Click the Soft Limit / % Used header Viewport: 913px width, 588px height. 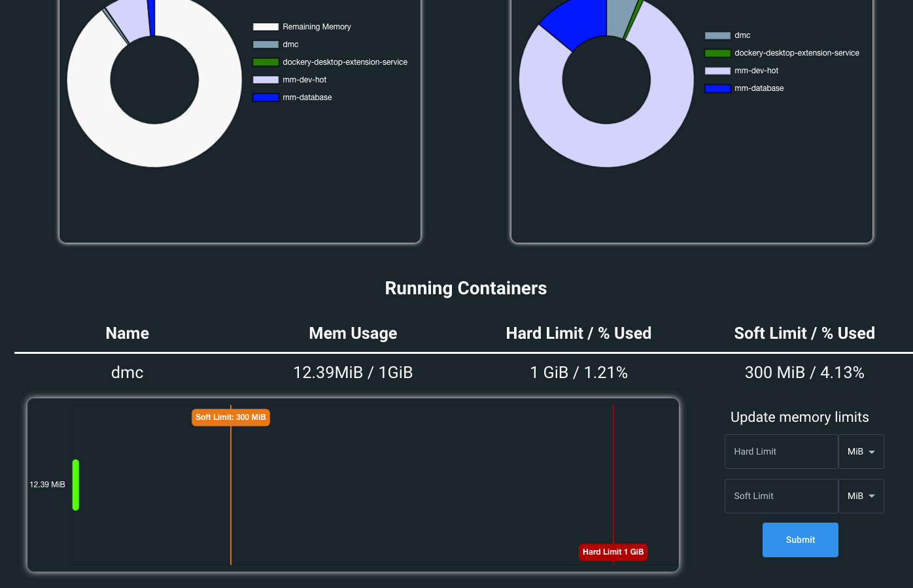pos(804,333)
